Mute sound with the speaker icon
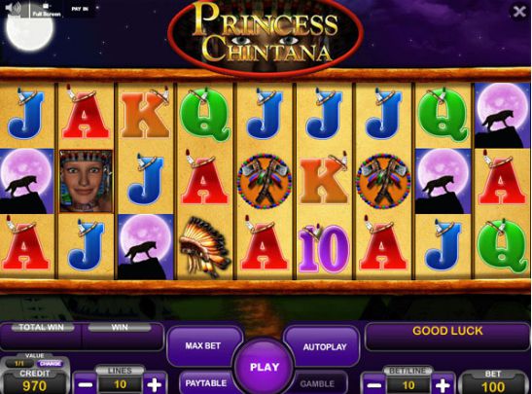532x394 pixels. [14, 9]
